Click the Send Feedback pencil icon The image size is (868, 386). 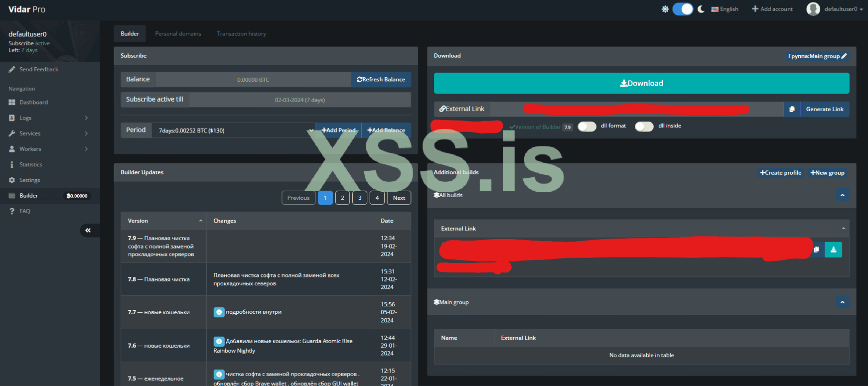point(12,70)
